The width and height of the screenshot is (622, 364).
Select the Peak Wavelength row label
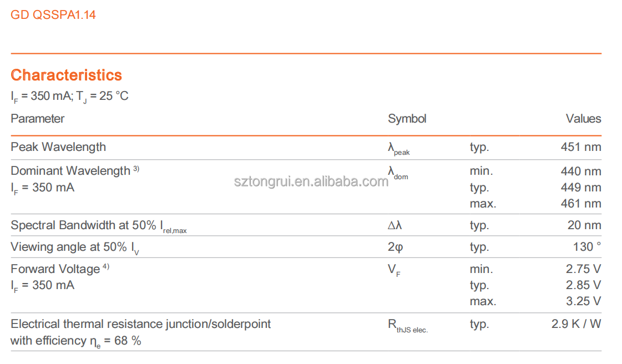(58, 147)
